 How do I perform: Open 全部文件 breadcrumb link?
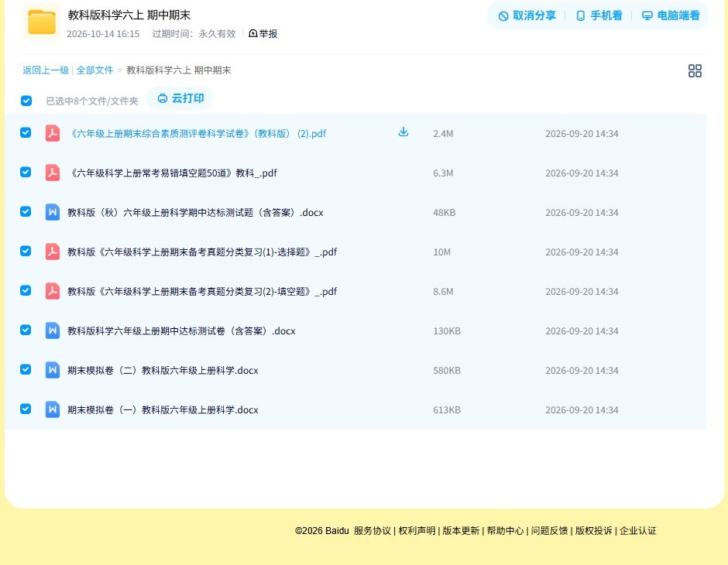(x=94, y=70)
